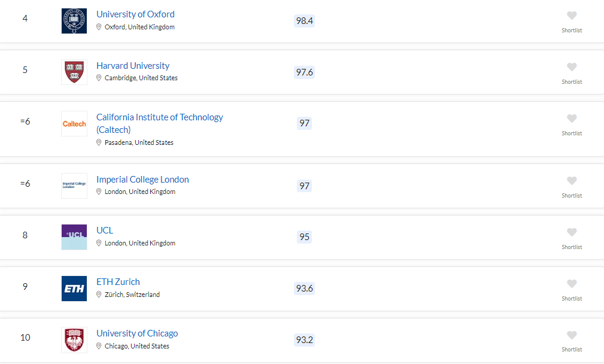The image size is (604, 364).
Task: Open the ETH Zurich university link
Action: pyautogui.click(x=118, y=282)
